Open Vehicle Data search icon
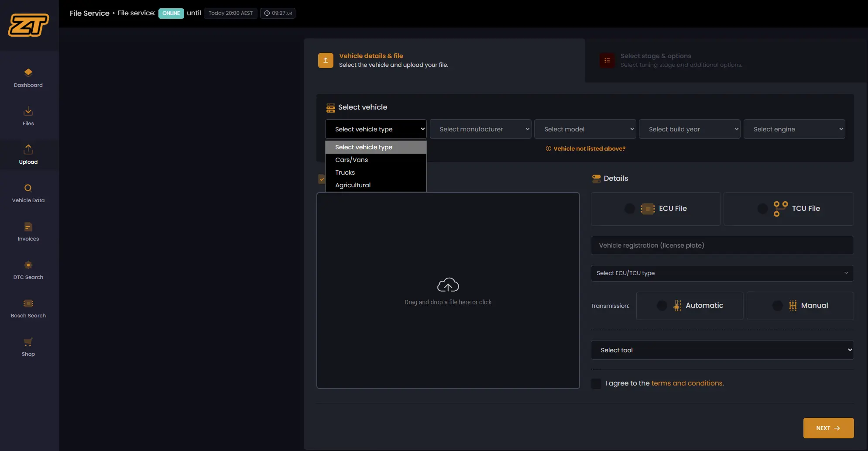 point(28,188)
